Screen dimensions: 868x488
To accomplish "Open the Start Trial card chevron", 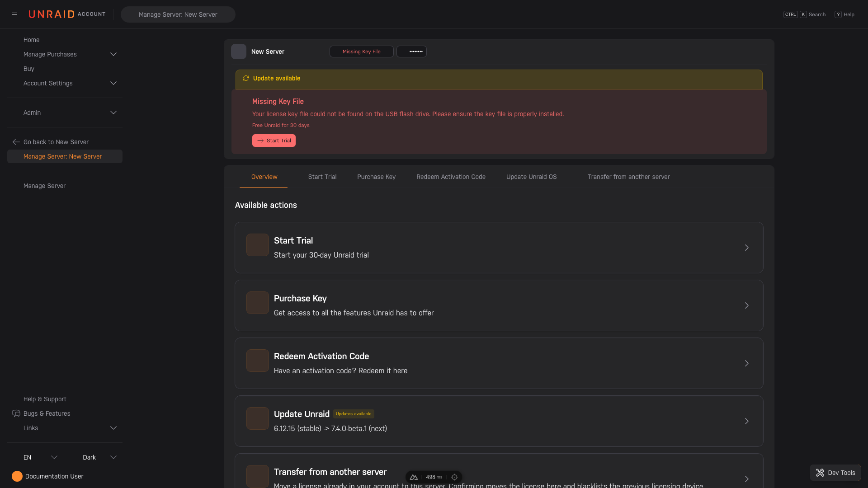I will point(747,248).
